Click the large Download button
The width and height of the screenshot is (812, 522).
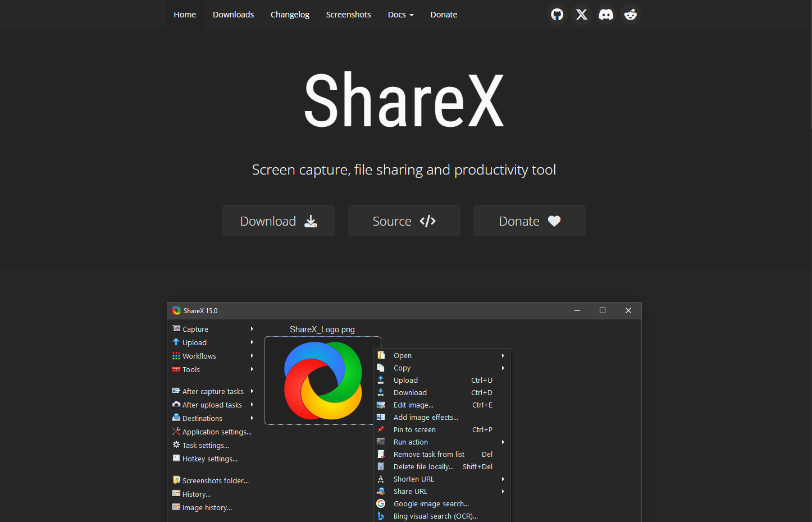279,221
